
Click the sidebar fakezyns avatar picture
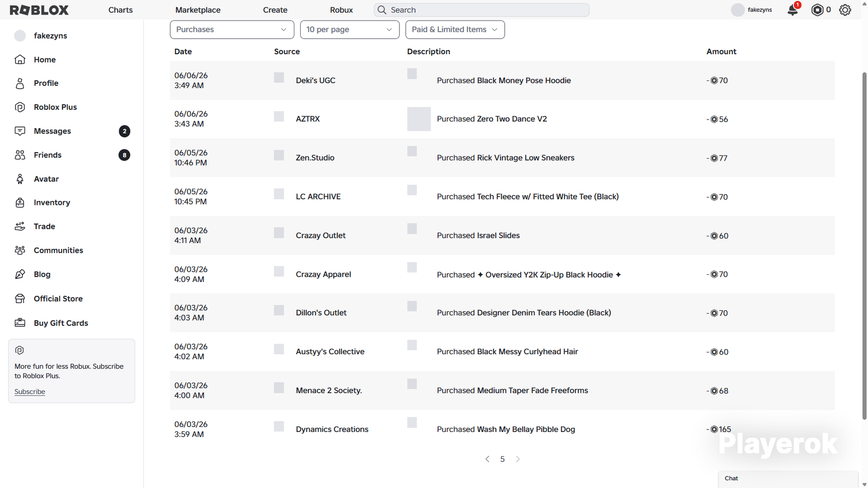20,36
